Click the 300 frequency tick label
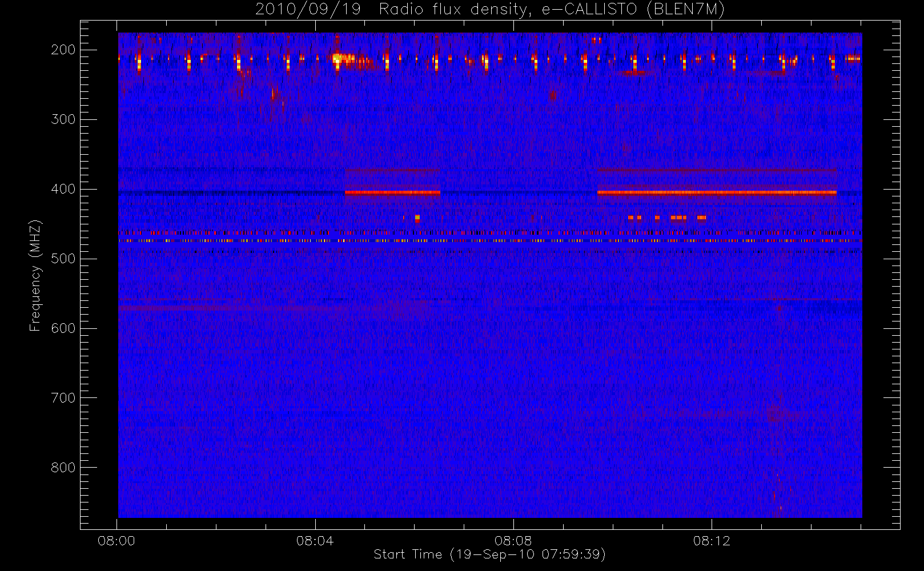 [x=63, y=119]
